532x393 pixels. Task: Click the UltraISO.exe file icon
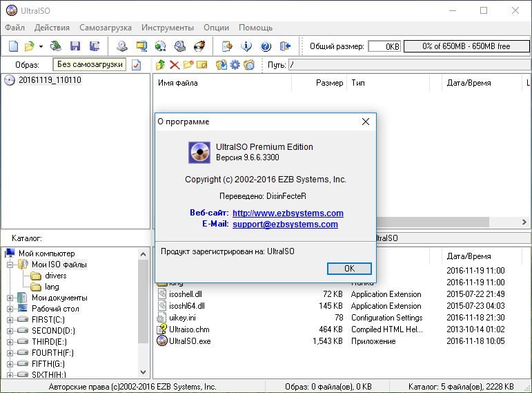[x=162, y=341]
